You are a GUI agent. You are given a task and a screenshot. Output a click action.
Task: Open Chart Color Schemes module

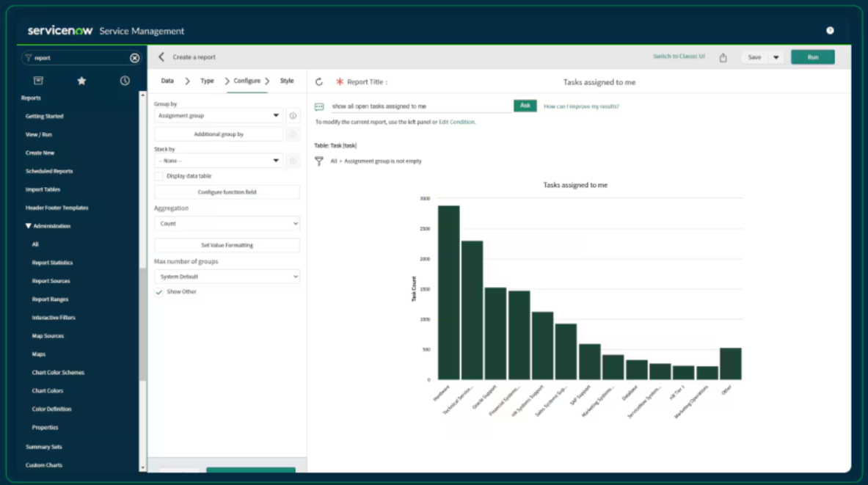click(58, 372)
